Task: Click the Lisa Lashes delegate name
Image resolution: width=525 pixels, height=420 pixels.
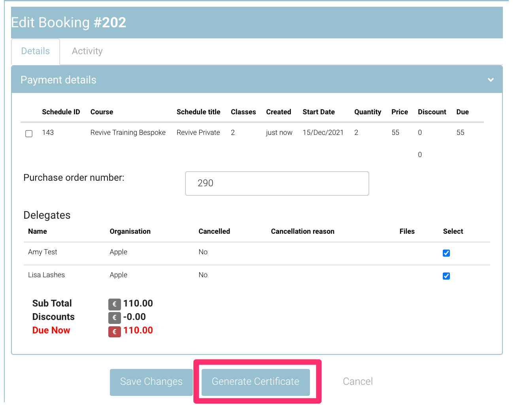Action: (x=46, y=275)
